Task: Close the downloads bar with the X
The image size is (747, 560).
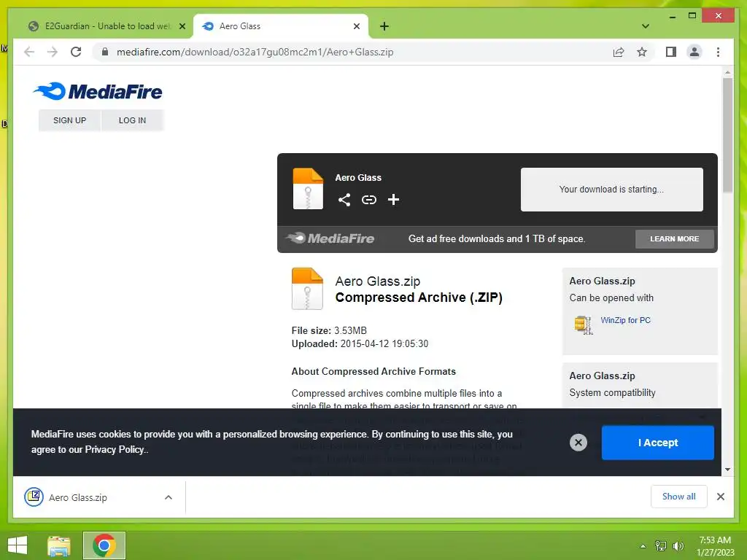Action: coord(720,497)
